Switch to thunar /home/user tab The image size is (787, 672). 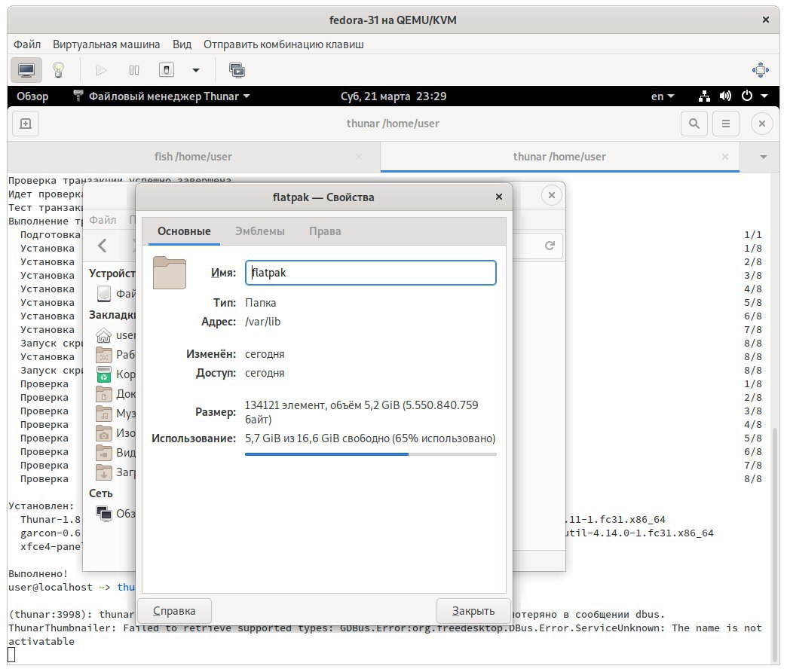pyautogui.click(x=559, y=157)
